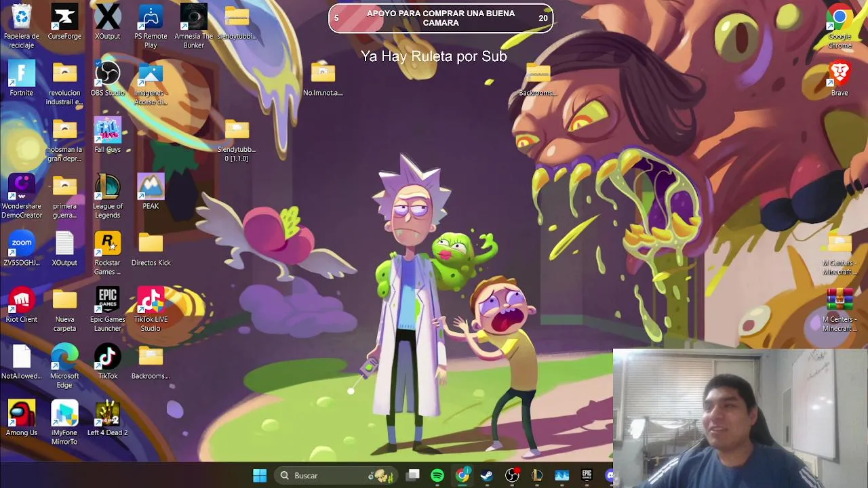Switch to Chrome on the taskbar
The width and height of the screenshot is (868, 488).
point(462,475)
